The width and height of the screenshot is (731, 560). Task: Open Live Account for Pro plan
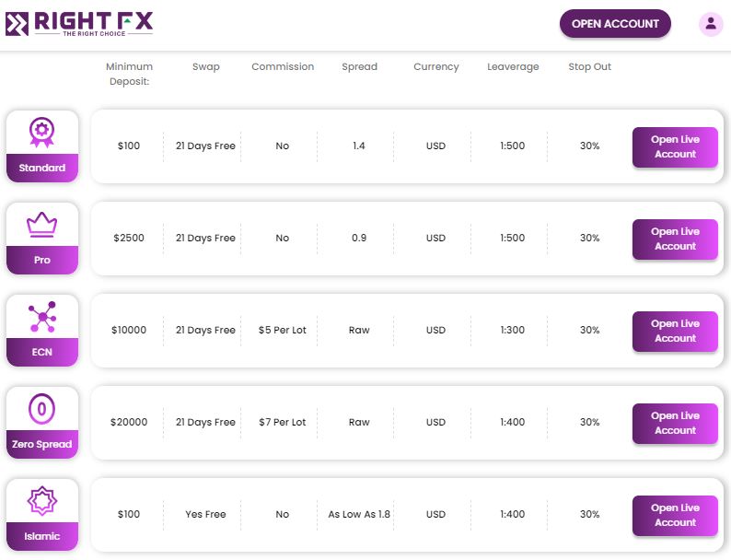(x=675, y=239)
